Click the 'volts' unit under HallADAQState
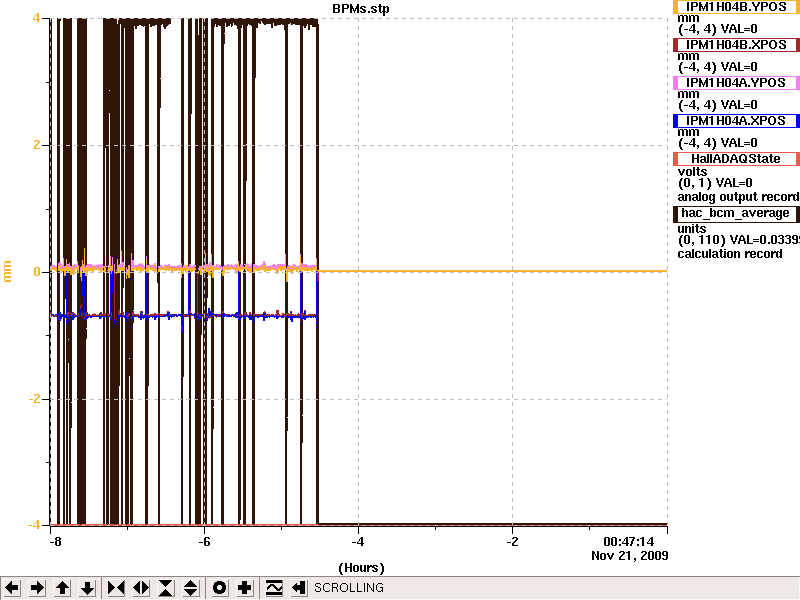Screen dimensions: 800x600 click(692, 171)
